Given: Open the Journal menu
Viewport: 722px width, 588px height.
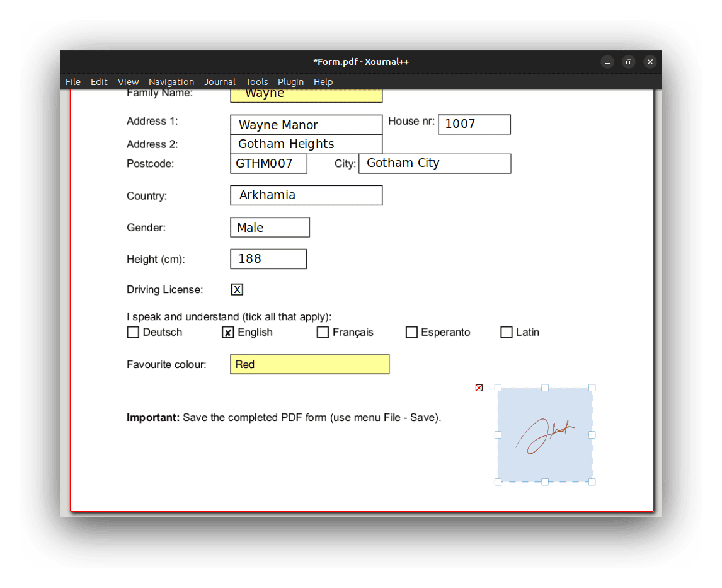Looking at the screenshot, I should point(220,82).
